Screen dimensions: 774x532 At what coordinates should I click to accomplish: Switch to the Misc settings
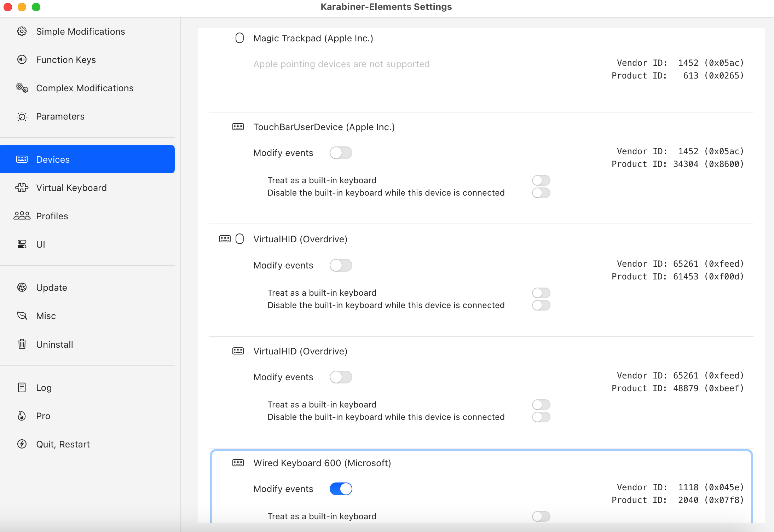[x=46, y=316]
